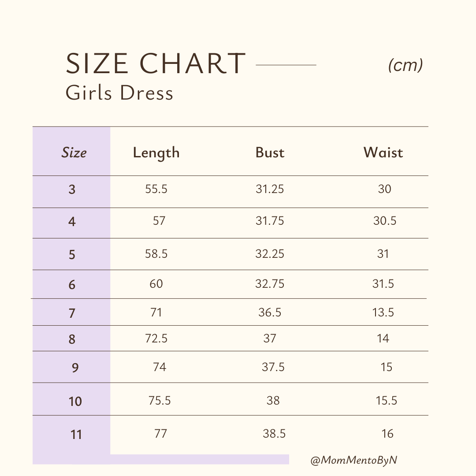This screenshot has height=476, width=476.
Task: Select the Length column header
Action: [x=156, y=153]
